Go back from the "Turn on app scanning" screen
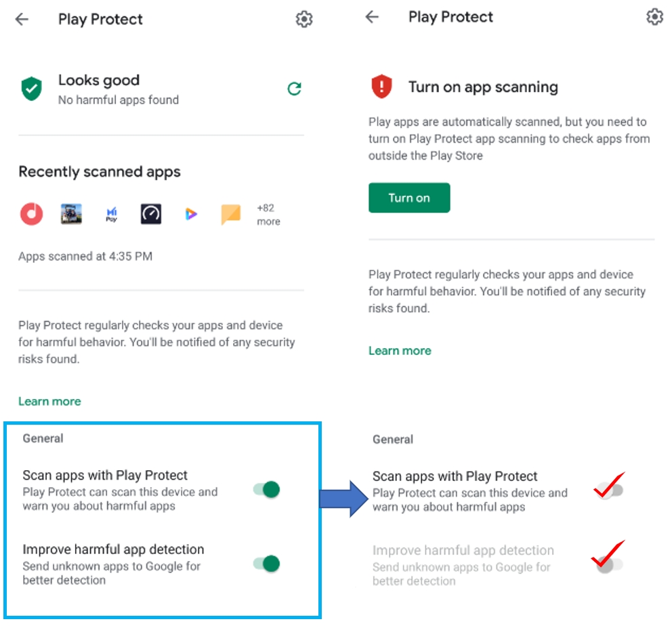672x630 pixels. [x=372, y=17]
